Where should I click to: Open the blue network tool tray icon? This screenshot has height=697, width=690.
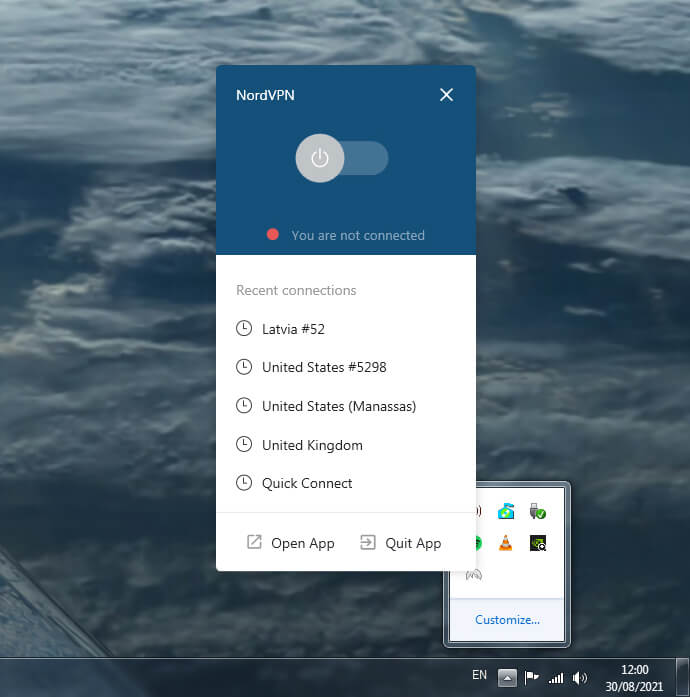coord(506,511)
